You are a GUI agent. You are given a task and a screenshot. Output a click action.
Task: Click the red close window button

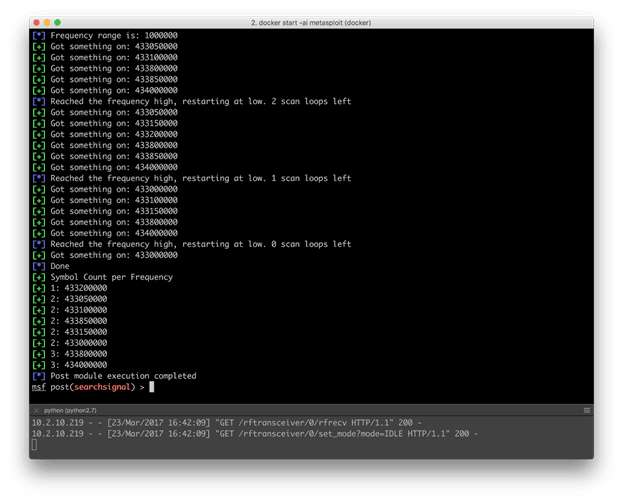click(36, 21)
